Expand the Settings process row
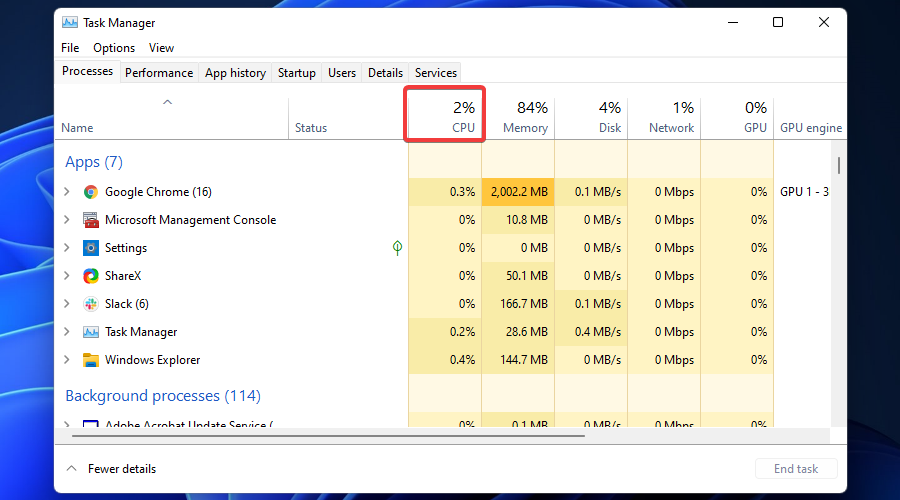The height and width of the screenshot is (500, 900). 67,248
